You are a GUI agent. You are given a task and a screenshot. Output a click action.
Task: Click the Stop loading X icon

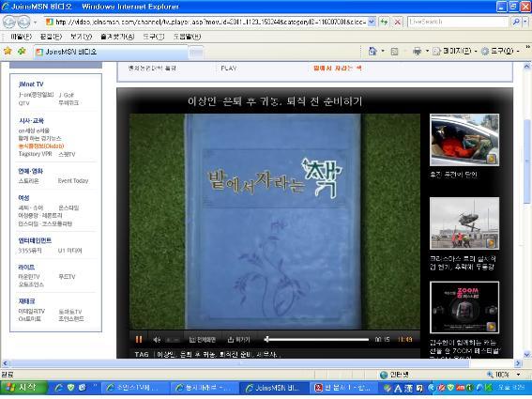397,23
